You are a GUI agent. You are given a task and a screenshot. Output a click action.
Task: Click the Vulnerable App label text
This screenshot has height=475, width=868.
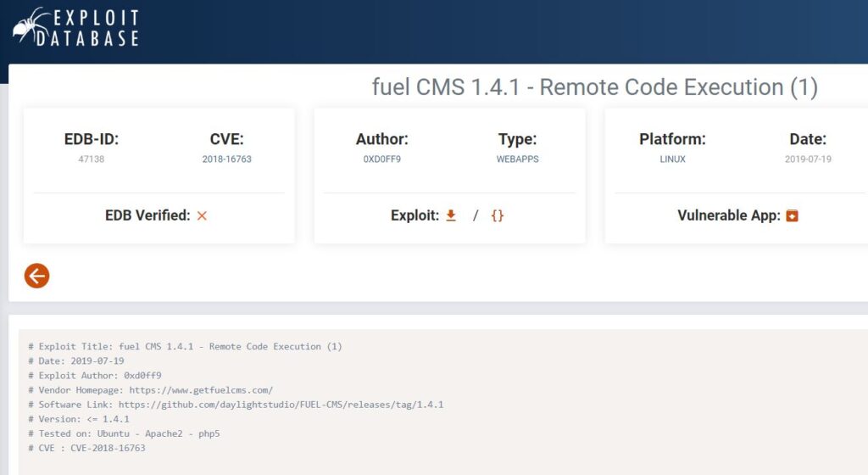click(728, 215)
